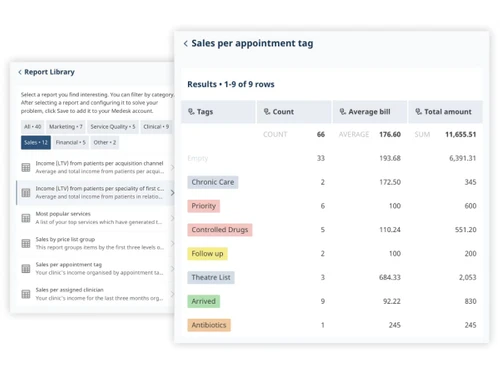Screen dimensions: 500x375
Task: Click Arrived total amount 830
Action: [470, 301]
